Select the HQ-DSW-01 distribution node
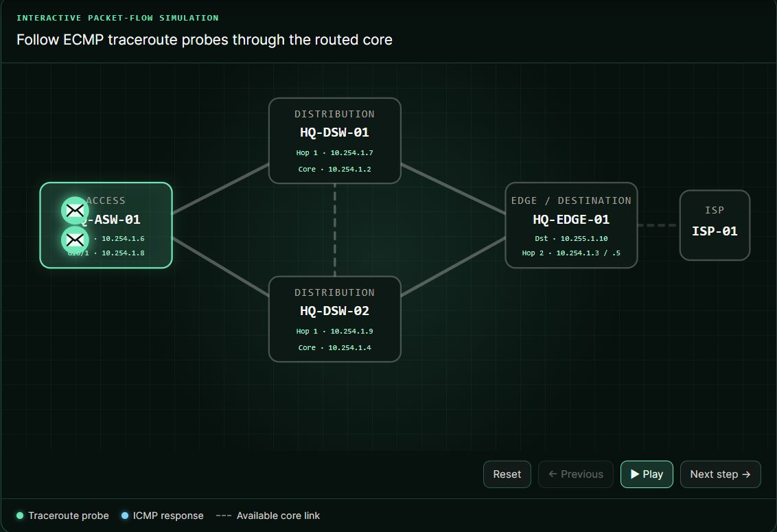Image resolution: width=777 pixels, height=532 pixels. [x=334, y=141]
